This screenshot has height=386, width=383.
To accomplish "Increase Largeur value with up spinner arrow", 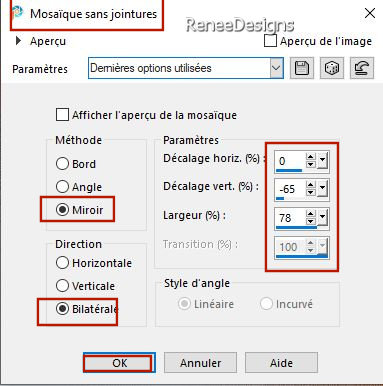I will (310, 214).
